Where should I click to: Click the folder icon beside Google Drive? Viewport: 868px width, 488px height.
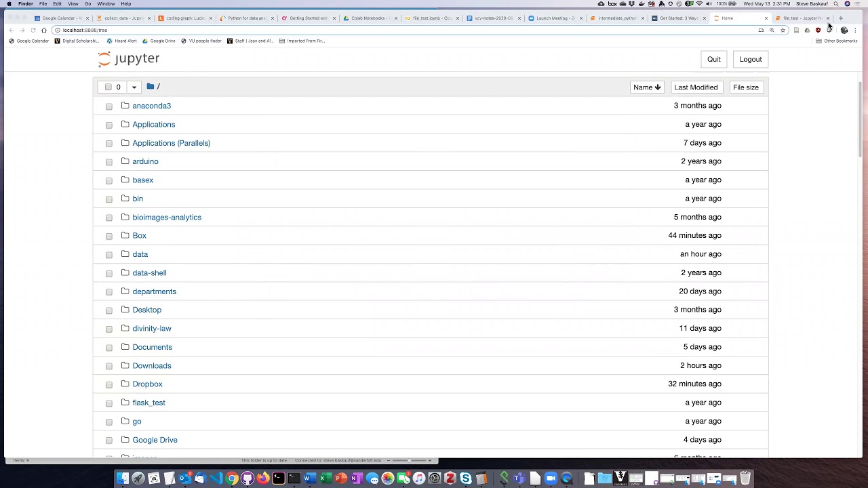pos(125,439)
